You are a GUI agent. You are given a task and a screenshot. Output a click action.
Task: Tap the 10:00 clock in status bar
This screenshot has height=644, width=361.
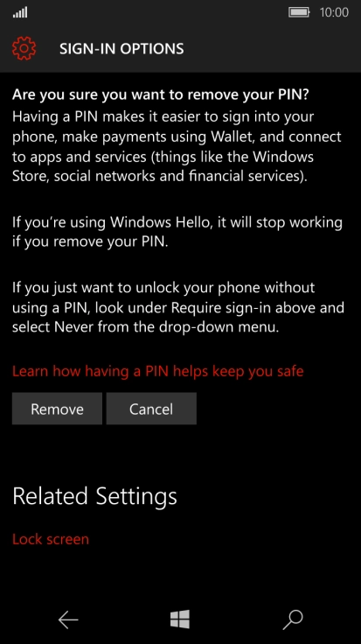pyautogui.click(x=334, y=12)
